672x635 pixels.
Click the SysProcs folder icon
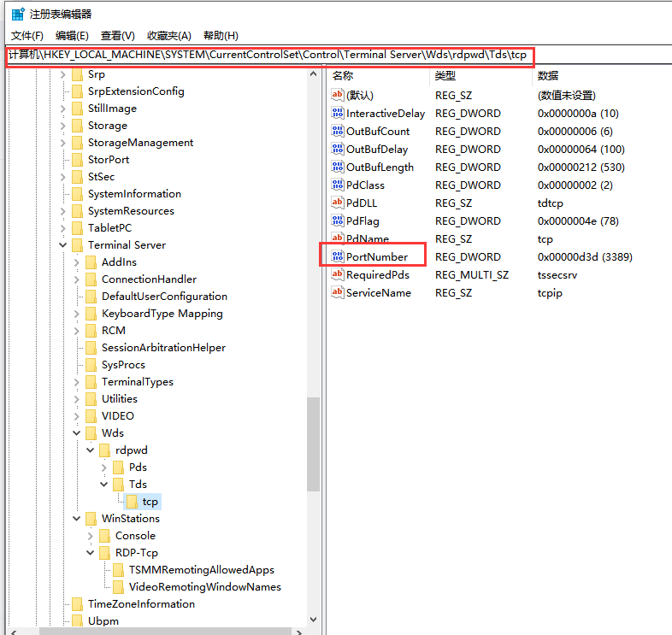pos(91,365)
